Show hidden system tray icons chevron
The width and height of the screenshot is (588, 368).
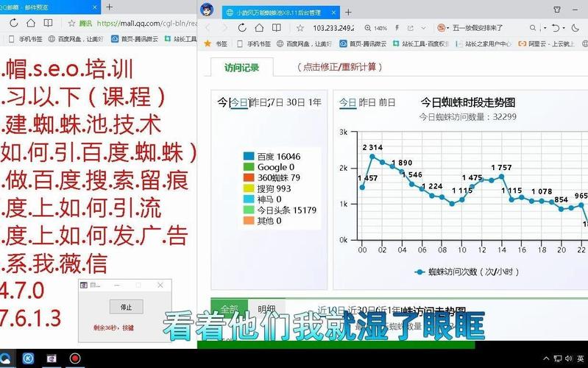[x=546, y=358]
